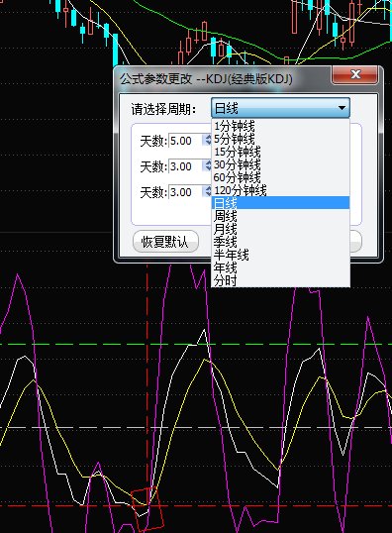Select the highlighted 日线 list option
This screenshot has height=533, width=392.
280,203
